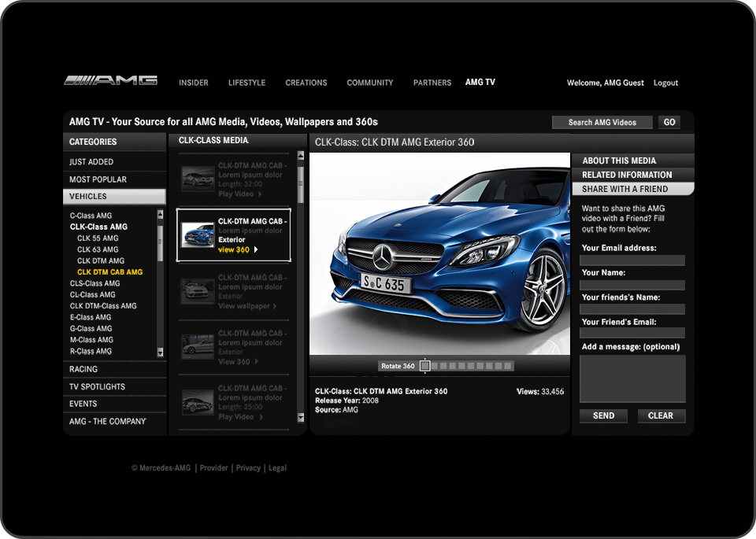756x539 pixels.
Task: Select C-Class AMG in the vehicle list
Action: coord(91,216)
